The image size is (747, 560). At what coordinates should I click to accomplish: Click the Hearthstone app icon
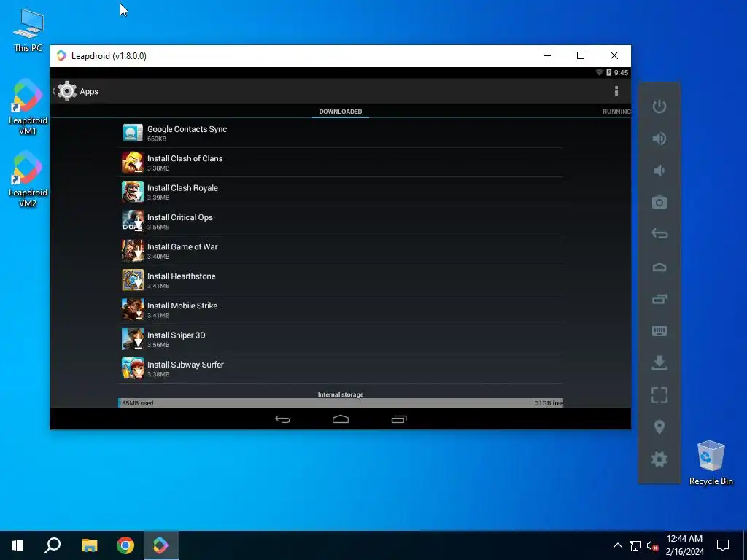point(133,281)
